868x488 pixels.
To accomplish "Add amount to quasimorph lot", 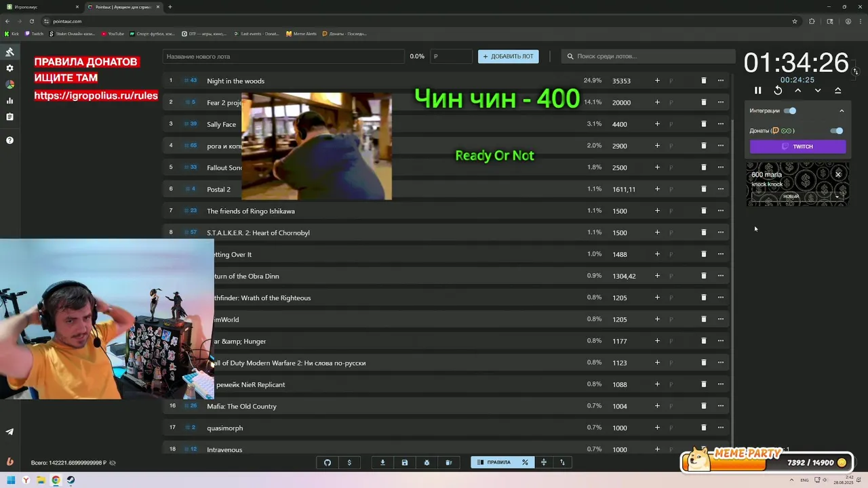I will [x=657, y=428].
